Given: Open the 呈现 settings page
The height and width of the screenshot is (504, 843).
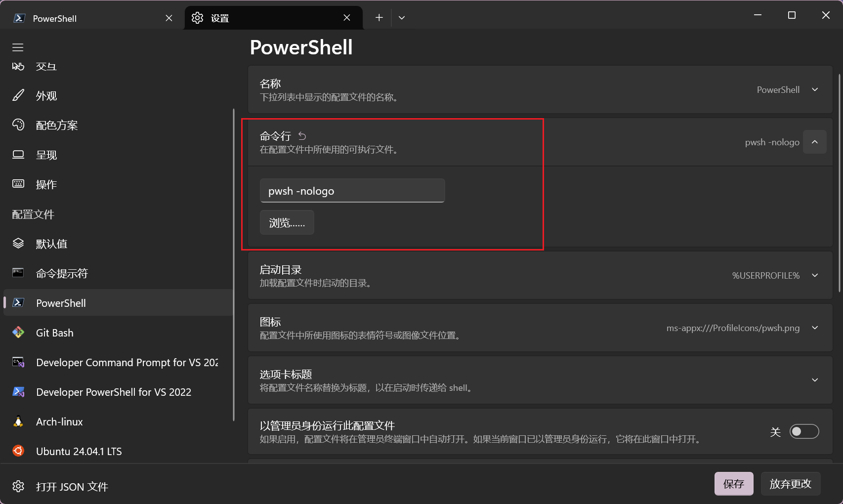Looking at the screenshot, I should (118, 155).
